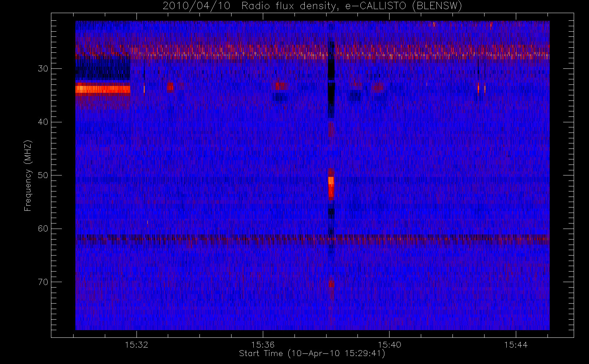The height and width of the screenshot is (364, 589).
Task: Click the "Start Time (10-Apr-10 15:29:41)" label
Action: [x=312, y=353]
